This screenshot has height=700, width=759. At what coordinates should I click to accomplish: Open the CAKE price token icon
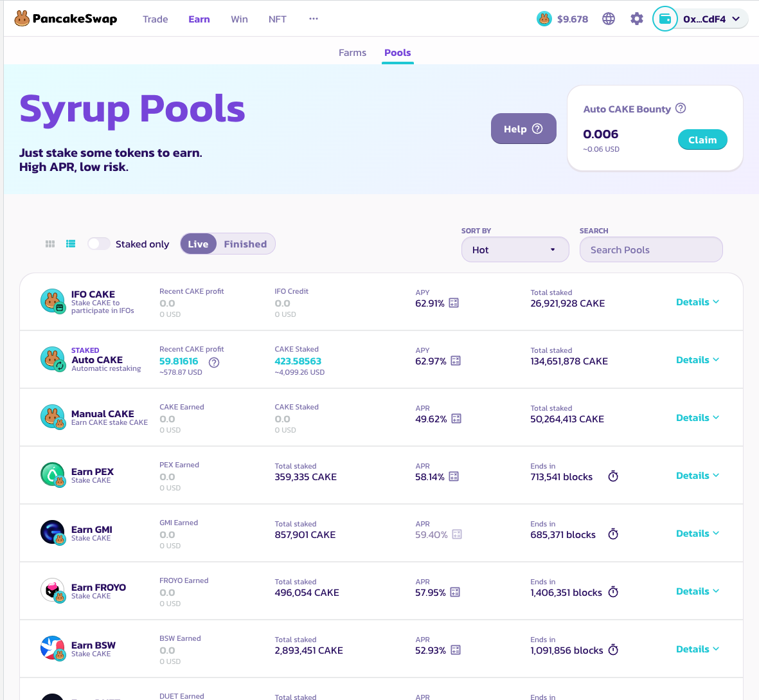[544, 19]
